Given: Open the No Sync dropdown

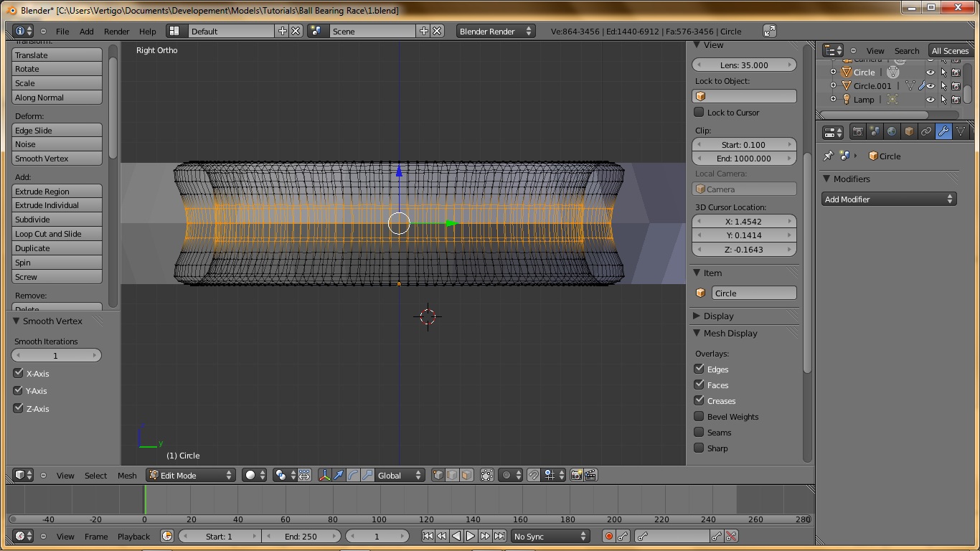Looking at the screenshot, I should (x=550, y=536).
